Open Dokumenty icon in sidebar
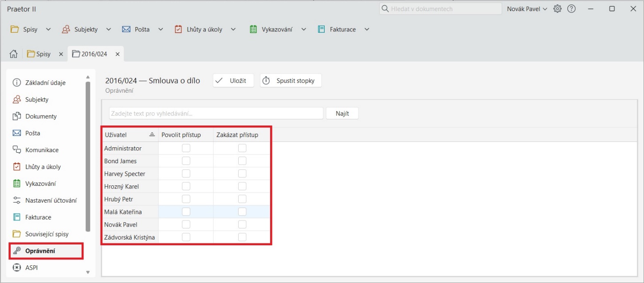 point(17,116)
